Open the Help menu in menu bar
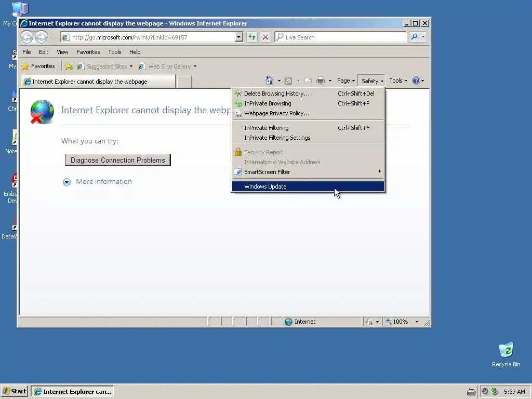This screenshot has width=532, height=399. [135, 52]
